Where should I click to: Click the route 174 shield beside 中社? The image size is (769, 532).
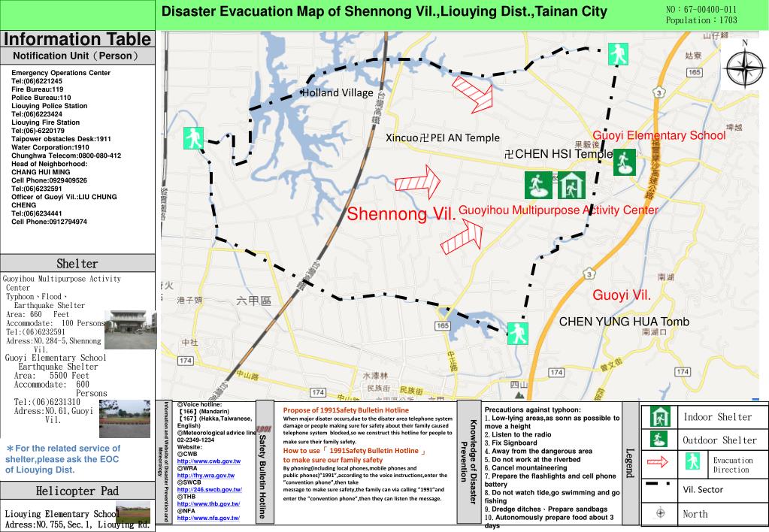click(x=186, y=361)
